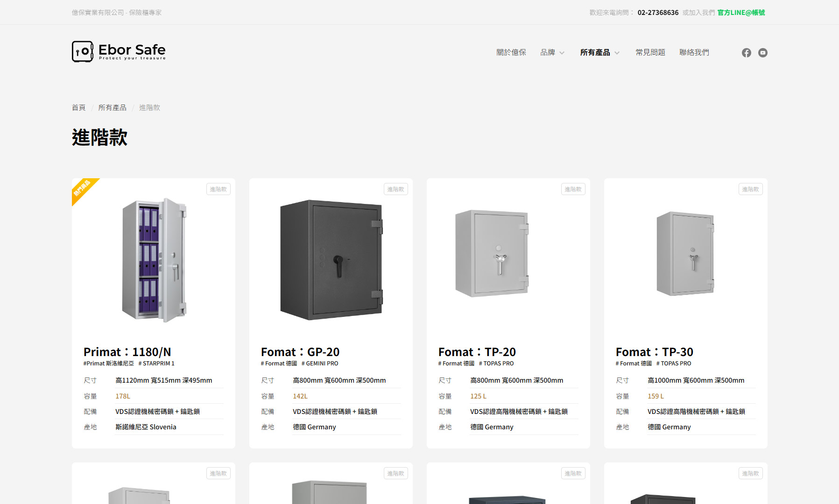The width and height of the screenshot is (839, 504).
Task: Open the 常見問題 page
Action: (650, 53)
